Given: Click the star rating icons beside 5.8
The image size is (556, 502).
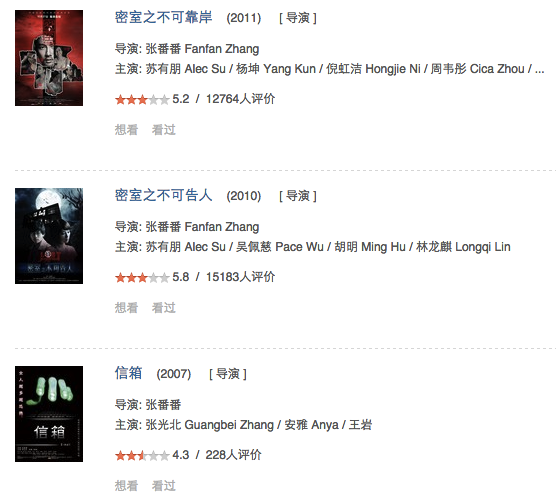Looking at the screenshot, I should [x=142, y=278].
